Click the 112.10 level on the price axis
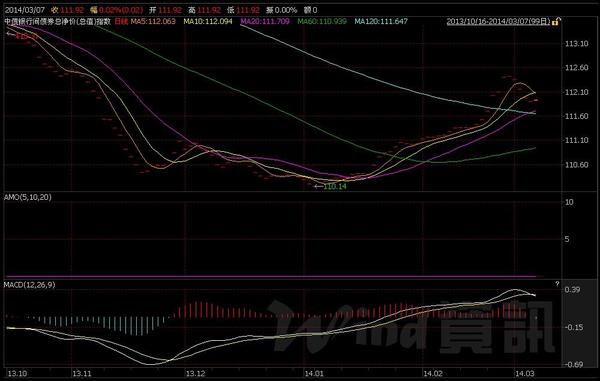 click(577, 92)
